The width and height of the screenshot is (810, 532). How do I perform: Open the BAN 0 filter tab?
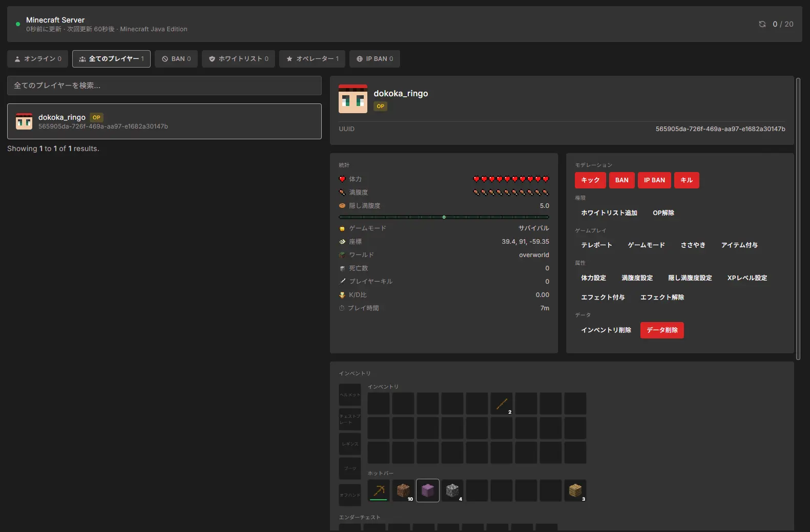(176, 59)
